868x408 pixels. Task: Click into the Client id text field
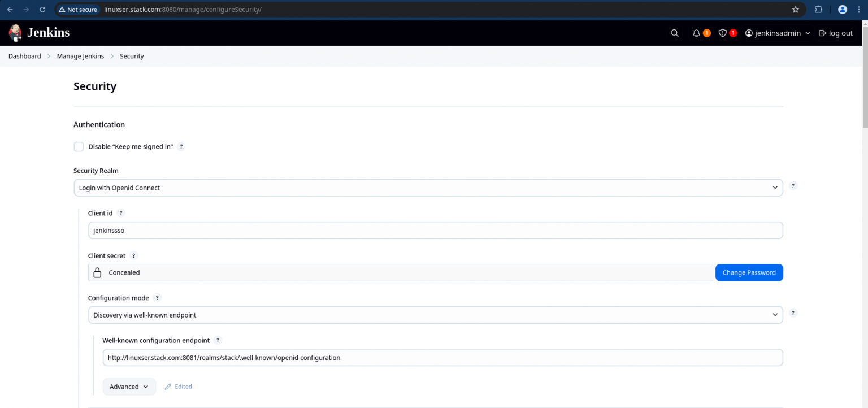pos(436,230)
